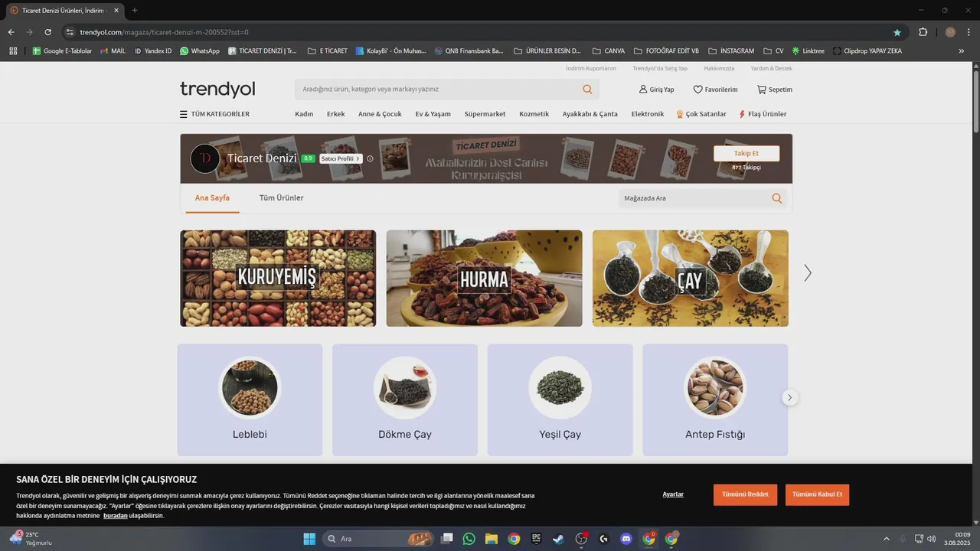Open the Yeşil Çay category card
Image resolution: width=980 pixels, height=551 pixels.
[x=560, y=400]
